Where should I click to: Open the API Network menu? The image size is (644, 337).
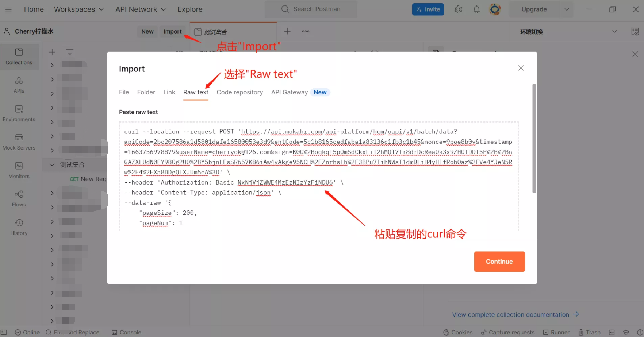point(141,9)
